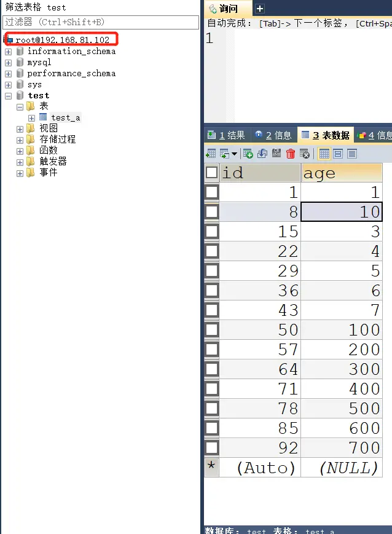Click the cancel changes icon
The height and width of the screenshot is (534, 392).
click(305, 154)
